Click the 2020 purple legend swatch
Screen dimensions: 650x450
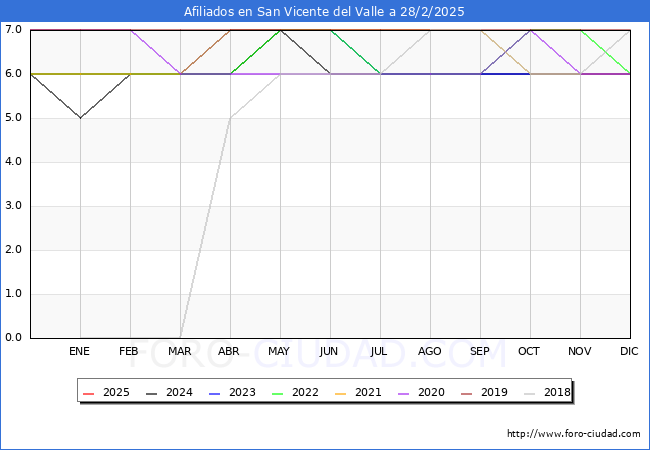point(403,393)
